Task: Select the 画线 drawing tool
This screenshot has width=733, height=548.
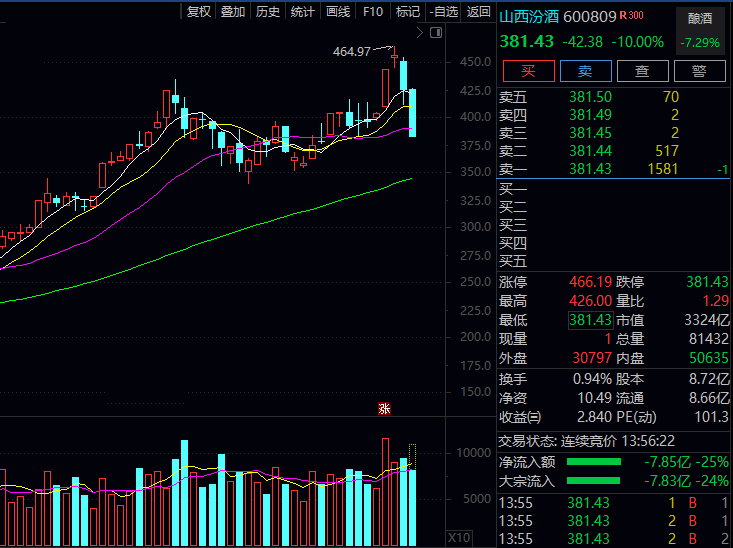Action: click(x=338, y=12)
